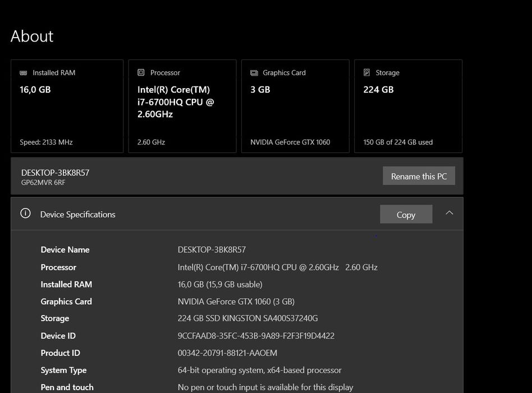The width and height of the screenshot is (532, 393).
Task: Collapse the Device Specifications section chevron
Action: point(449,213)
